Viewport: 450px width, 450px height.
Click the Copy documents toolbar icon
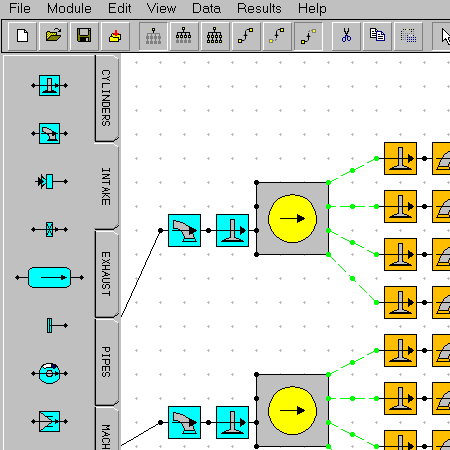377,35
